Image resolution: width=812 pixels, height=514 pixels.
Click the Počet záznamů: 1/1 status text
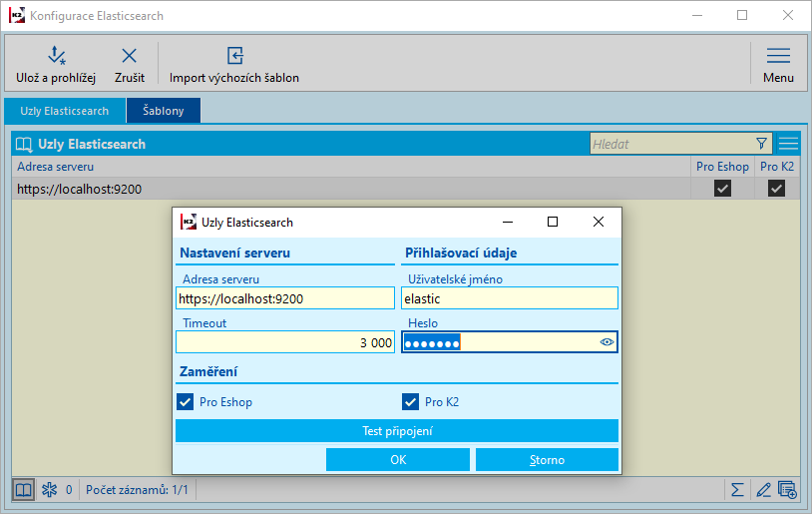(137, 490)
